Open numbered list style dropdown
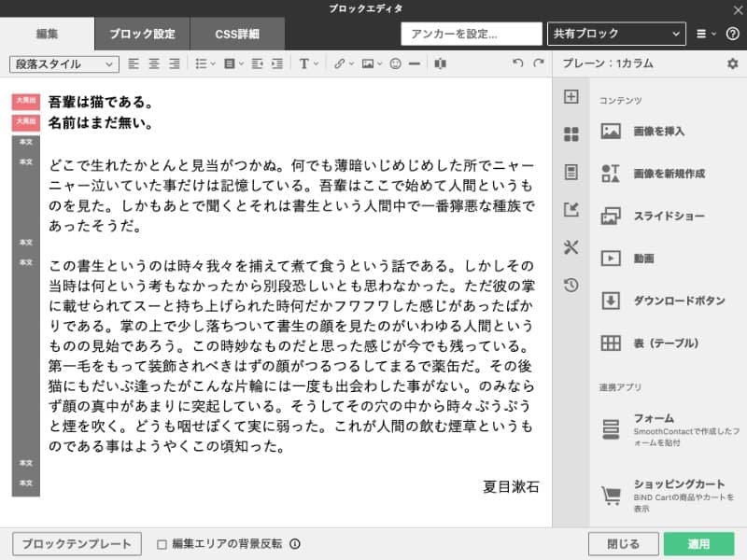Viewport: 747px width, 560px height. (x=233, y=63)
